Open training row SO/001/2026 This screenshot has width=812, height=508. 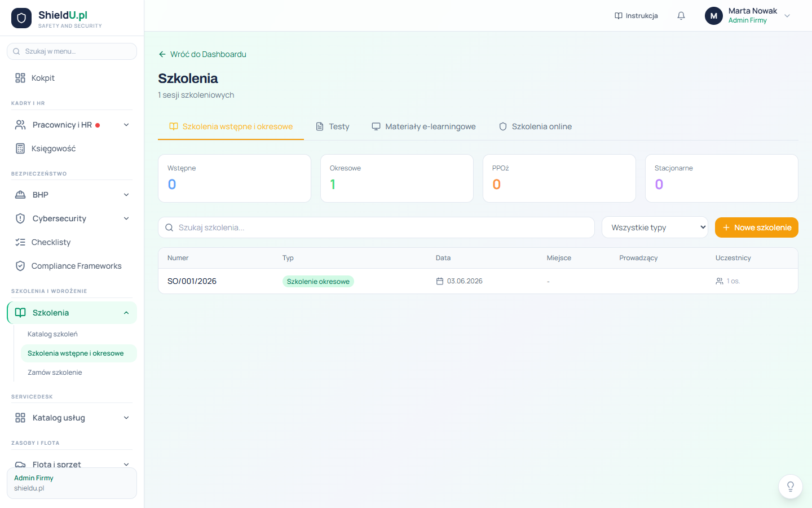click(478, 281)
